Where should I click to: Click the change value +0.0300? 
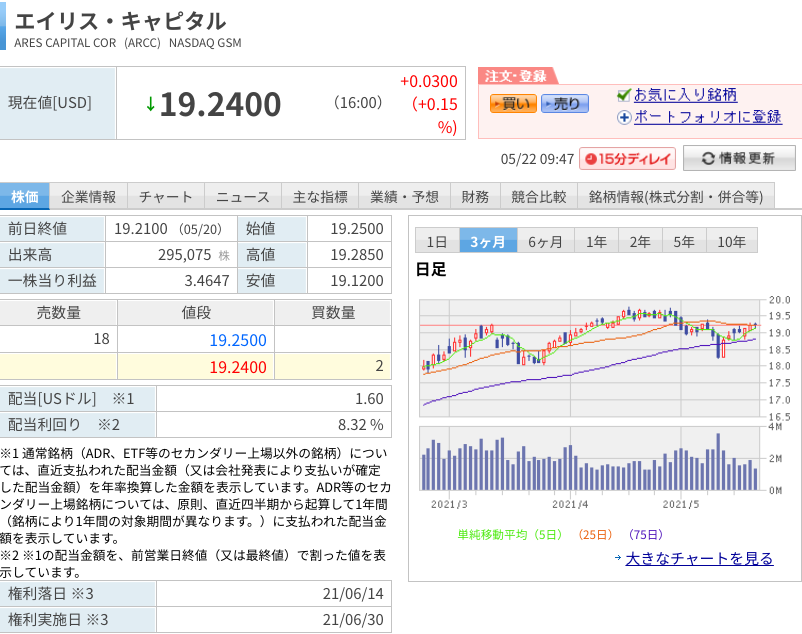(x=429, y=81)
